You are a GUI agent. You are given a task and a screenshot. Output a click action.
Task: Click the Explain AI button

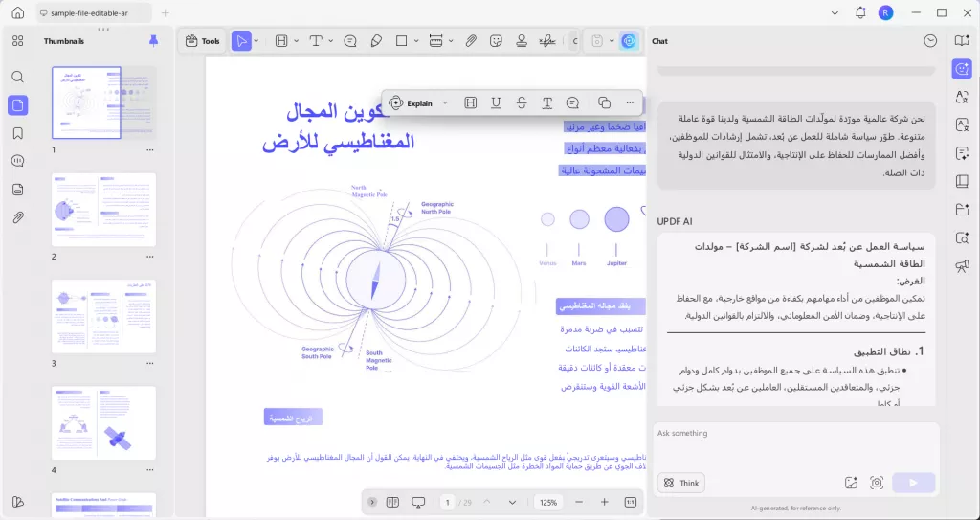click(x=411, y=103)
